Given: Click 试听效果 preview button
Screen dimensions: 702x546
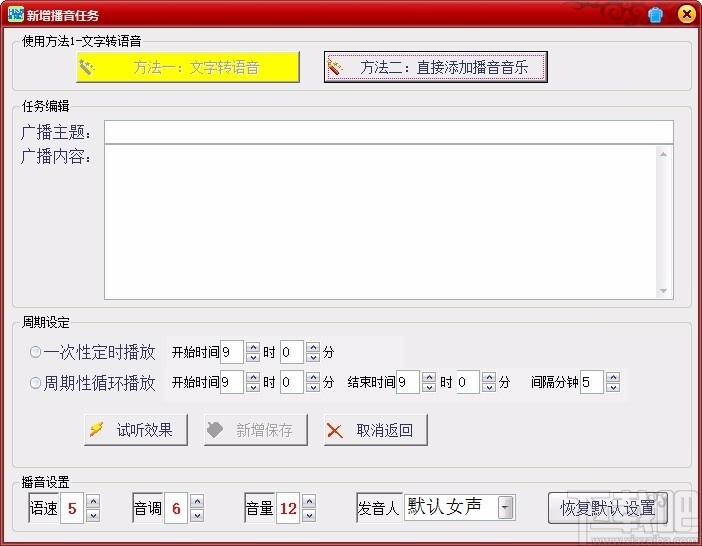Looking at the screenshot, I should coord(136,430).
